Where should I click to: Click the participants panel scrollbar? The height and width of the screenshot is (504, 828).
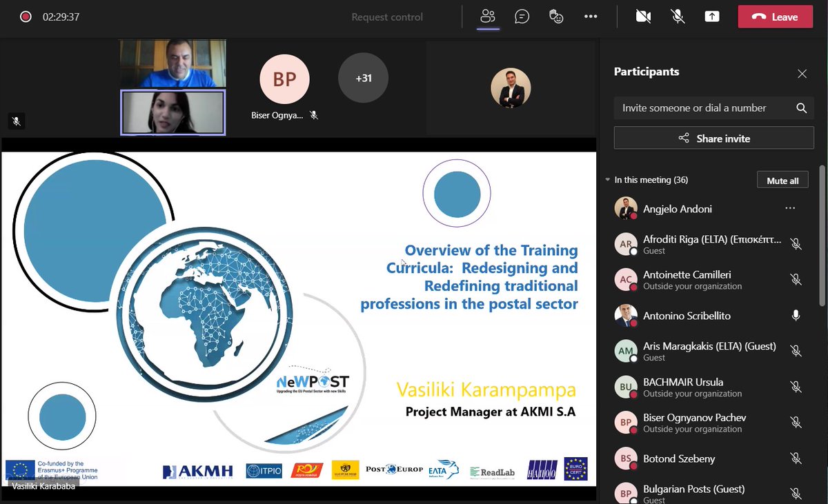822,234
